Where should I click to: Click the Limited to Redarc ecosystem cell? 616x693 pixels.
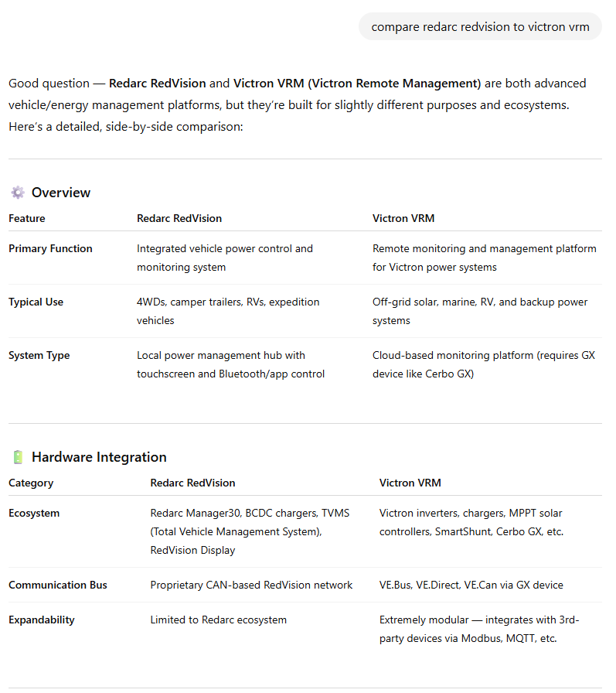point(218,620)
